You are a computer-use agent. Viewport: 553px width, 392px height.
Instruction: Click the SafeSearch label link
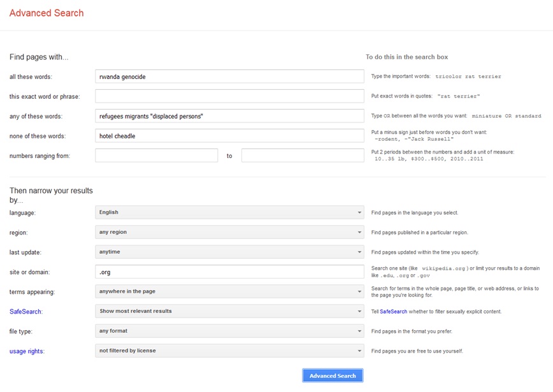(26, 312)
